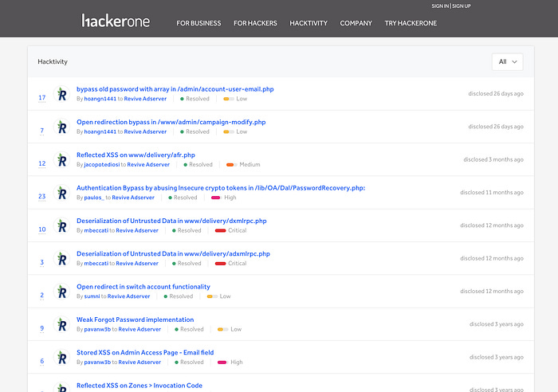
Task: Open 'Reflected XSS on www/delivery/afr.php' report
Action: 136,155
